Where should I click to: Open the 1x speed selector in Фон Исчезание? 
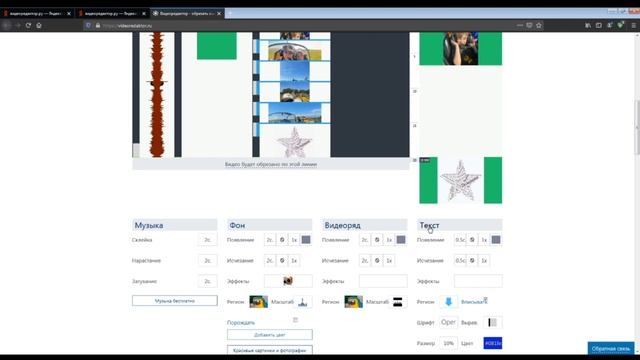tap(294, 260)
